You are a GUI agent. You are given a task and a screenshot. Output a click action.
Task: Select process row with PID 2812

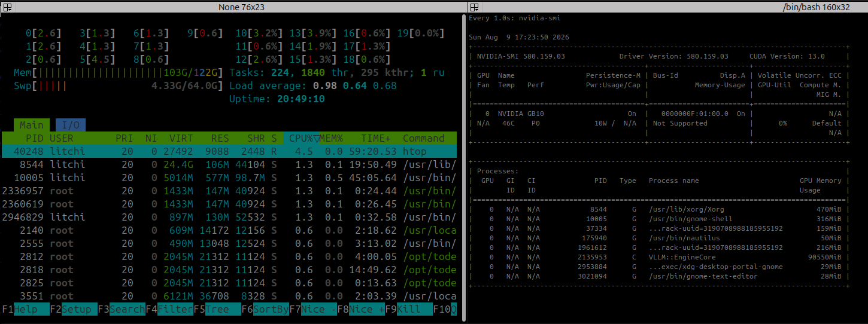click(229, 256)
